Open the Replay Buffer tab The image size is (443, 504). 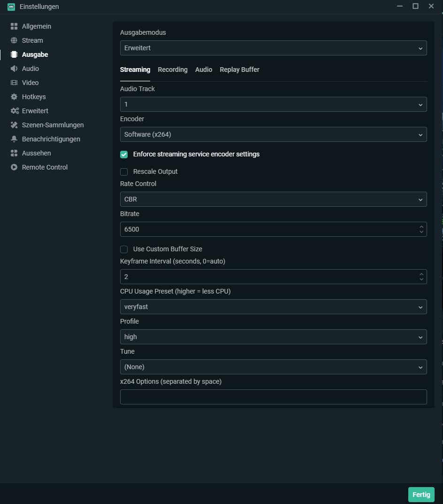point(239,70)
